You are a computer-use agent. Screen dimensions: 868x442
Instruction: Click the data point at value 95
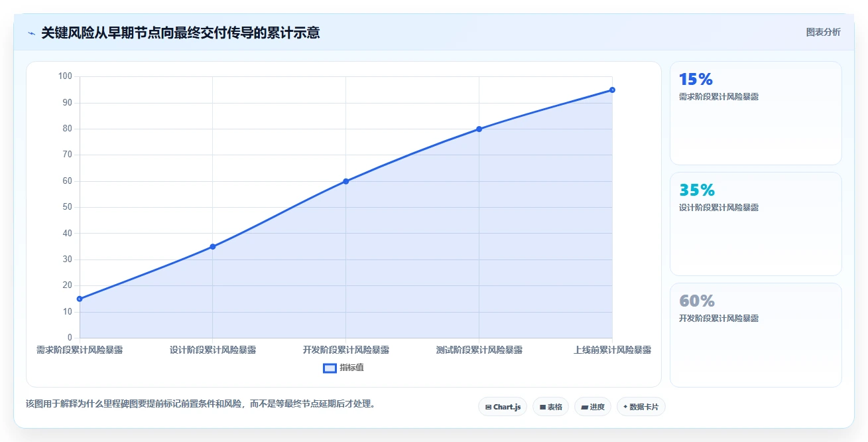612,90
